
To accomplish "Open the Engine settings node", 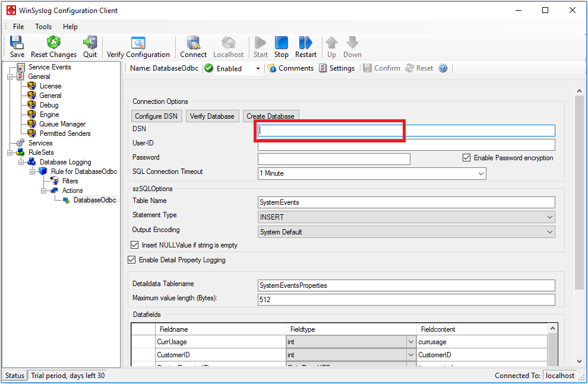I will [49, 115].
